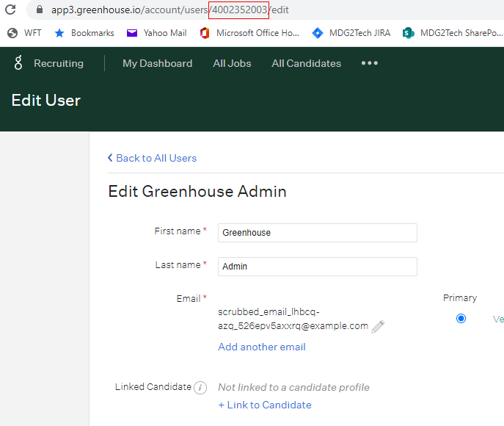Click the lock icon in address bar

pyautogui.click(x=40, y=10)
